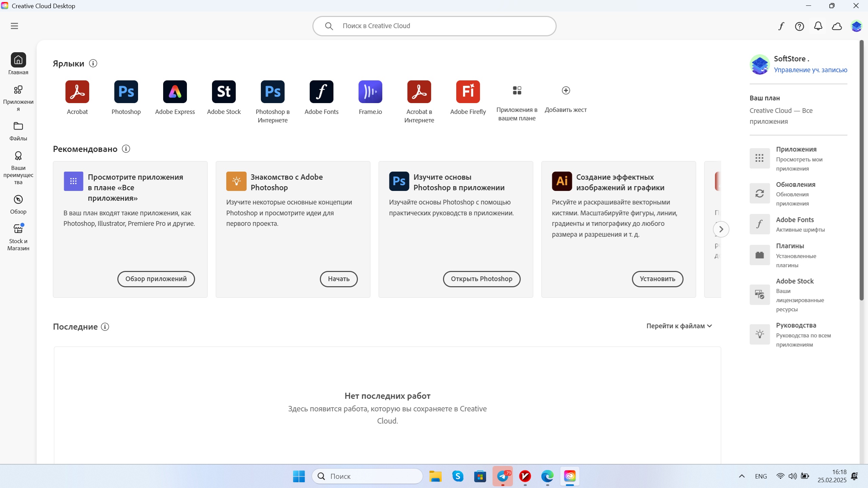Open the Frame.io shortcut
Viewport: 868px width, 488px height.
pyautogui.click(x=370, y=92)
